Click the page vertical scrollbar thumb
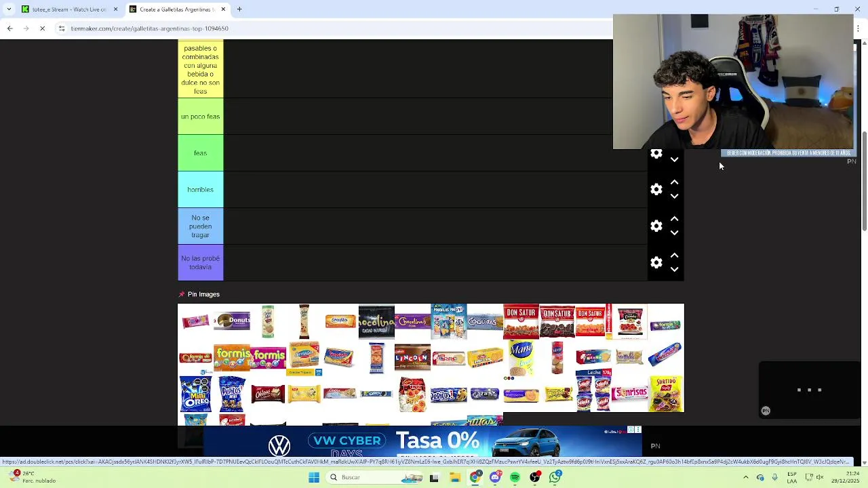 click(x=864, y=180)
